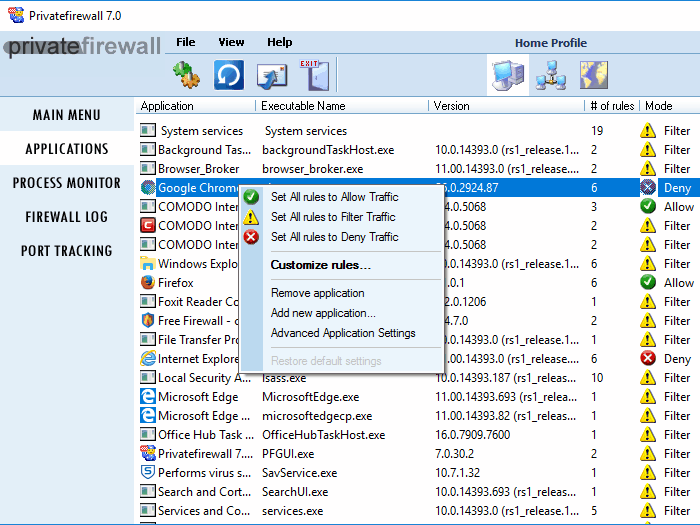
Task: Select Customize rules... menu entry
Action: point(321,265)
